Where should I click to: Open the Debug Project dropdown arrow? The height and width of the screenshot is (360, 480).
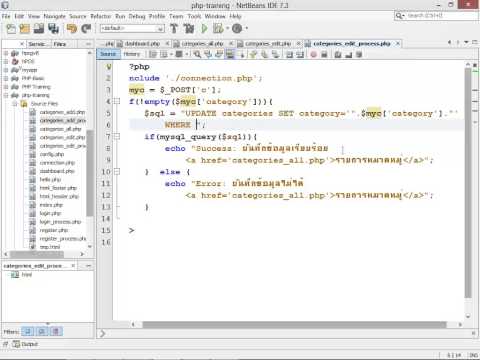coord(228,29)
